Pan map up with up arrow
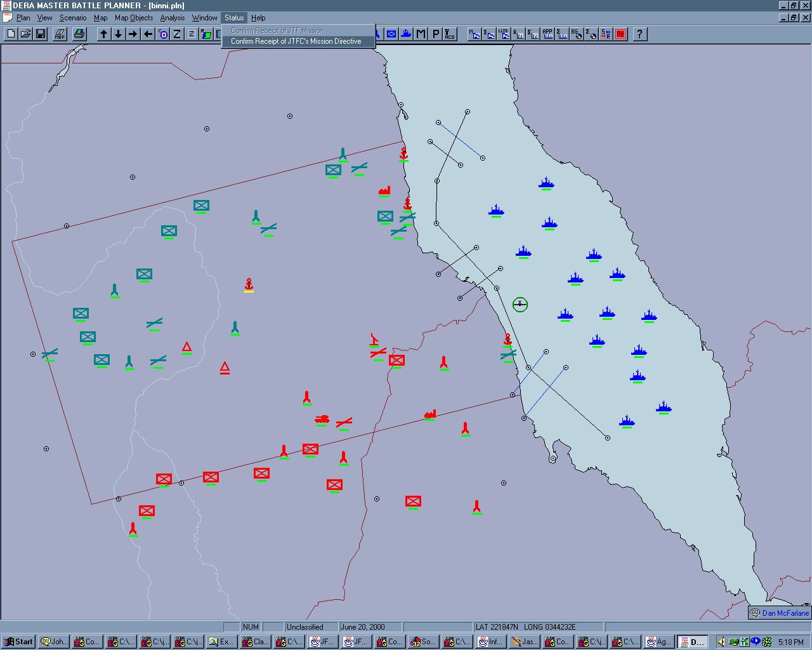 click(103, 34)
